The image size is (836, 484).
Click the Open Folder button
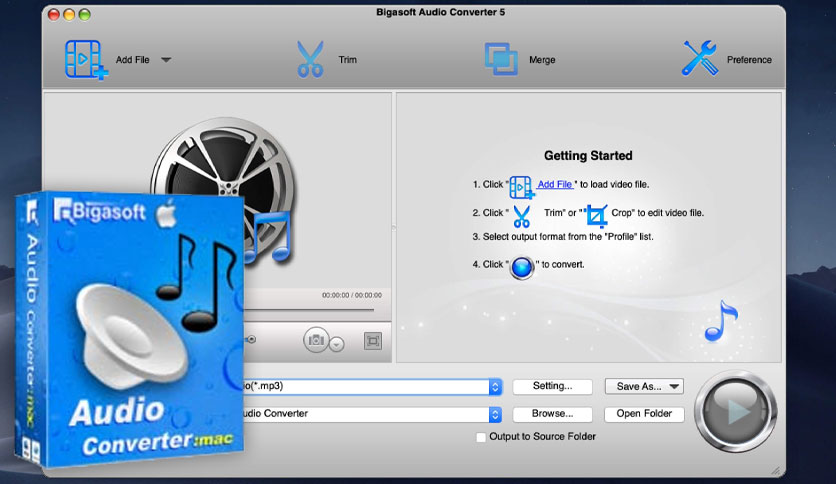tap(644, 414)
